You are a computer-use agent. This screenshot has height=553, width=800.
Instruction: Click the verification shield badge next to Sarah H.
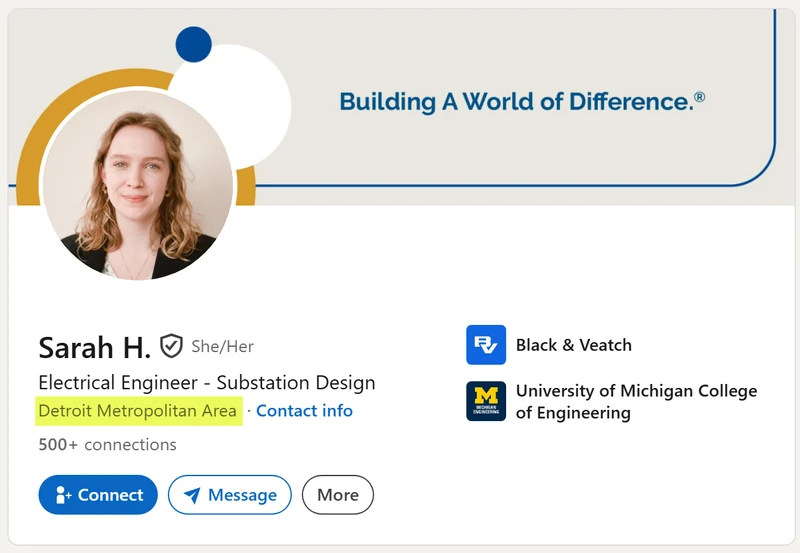point(171,346)
